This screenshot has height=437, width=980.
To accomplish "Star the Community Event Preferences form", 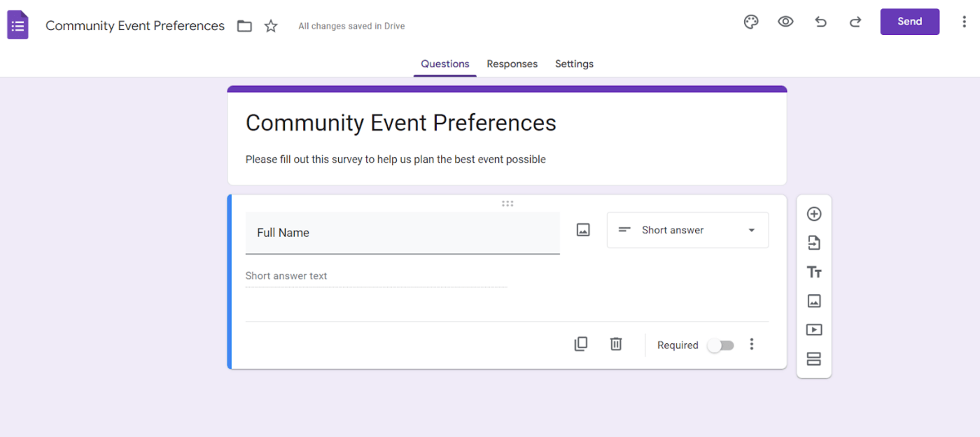I will click(x=271, y=26).
